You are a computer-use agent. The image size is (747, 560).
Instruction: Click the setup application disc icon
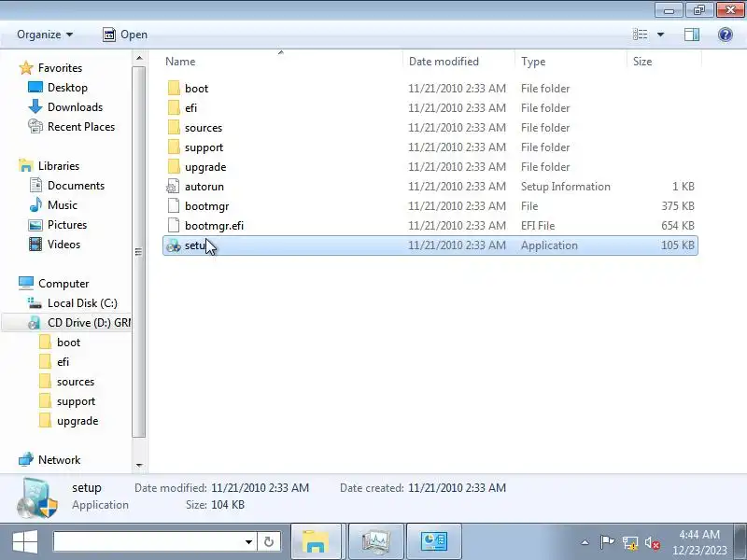pyautogui.click(x=174, y=245)
